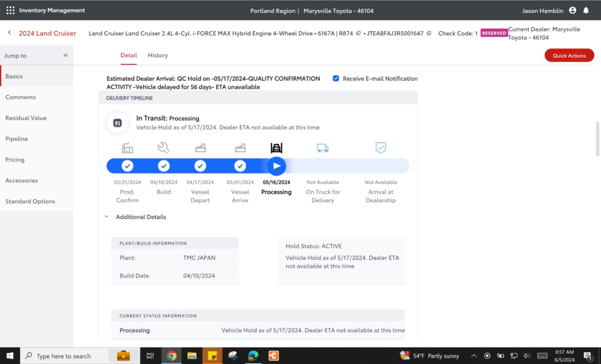Screen dimensions: 601x364
Task: Open the notifications bell icon
Action: coord(586,10)
